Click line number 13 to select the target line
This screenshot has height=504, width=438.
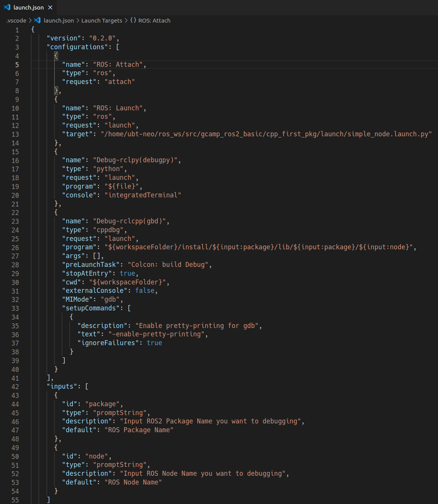15,134
